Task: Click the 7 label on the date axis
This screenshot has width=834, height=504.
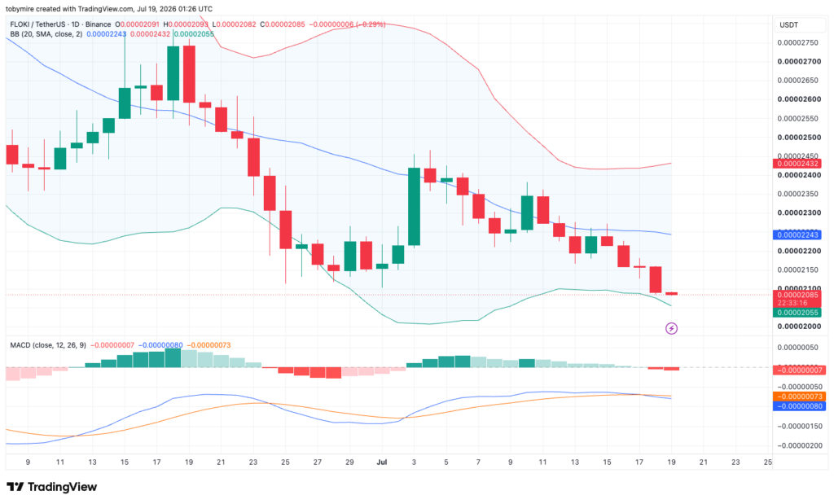Action: tap(478, 462)
